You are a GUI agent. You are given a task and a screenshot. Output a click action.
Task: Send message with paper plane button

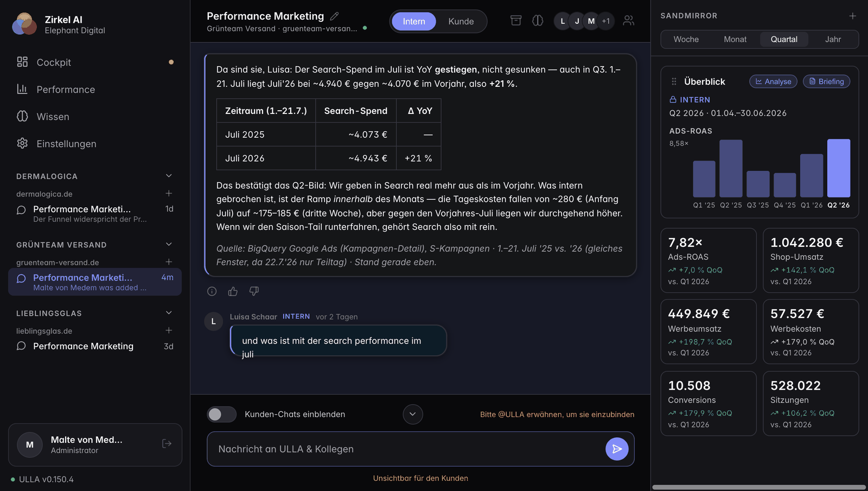(x=617, y=449)
